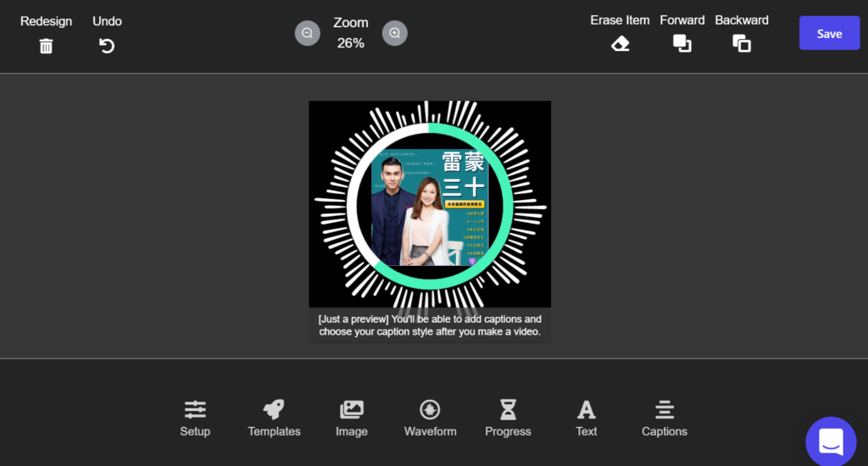
Task: Bring item Forward using its icon
Action: (682, 43)
